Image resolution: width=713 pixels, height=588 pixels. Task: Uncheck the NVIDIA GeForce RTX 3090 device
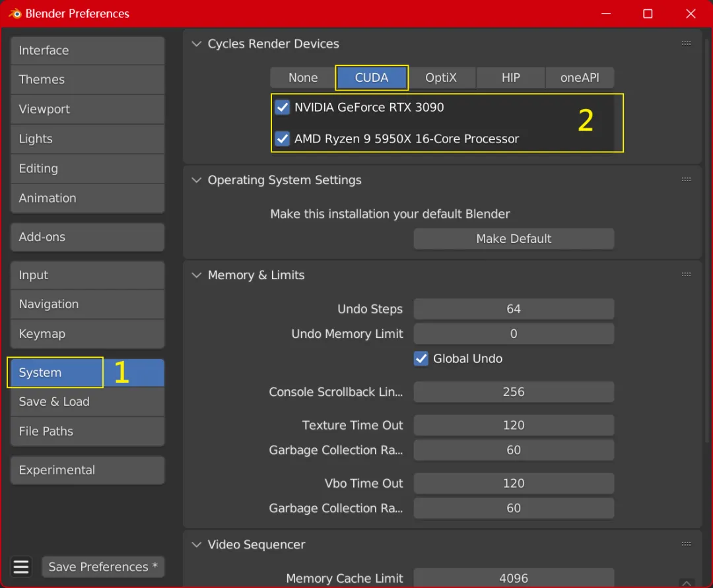point(283,108)
